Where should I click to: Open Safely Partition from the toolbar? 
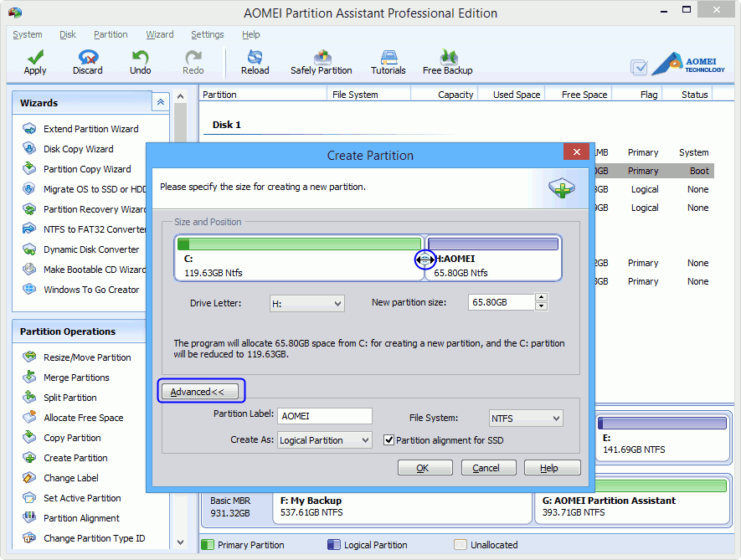pyautogui.click(x=322, y=63)
